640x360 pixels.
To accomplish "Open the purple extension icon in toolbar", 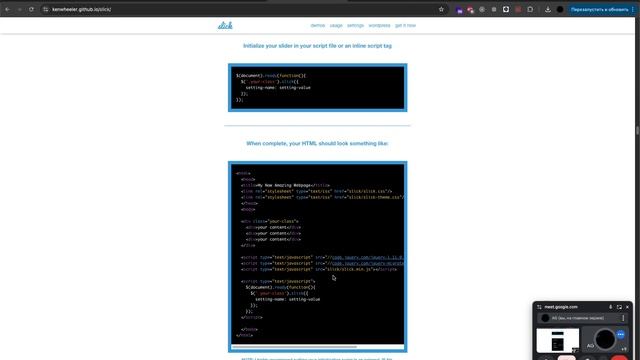I will (x=459, y=9).
